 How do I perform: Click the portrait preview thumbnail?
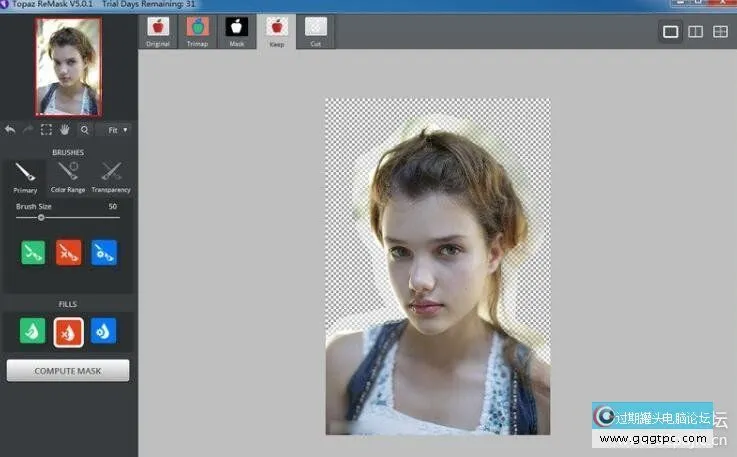pos(68,66)
